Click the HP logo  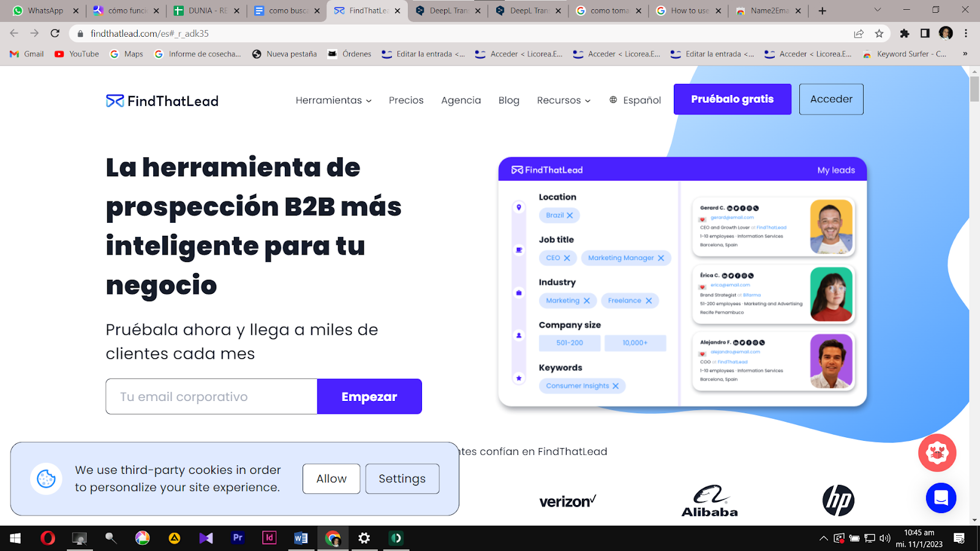click(839, 500)
